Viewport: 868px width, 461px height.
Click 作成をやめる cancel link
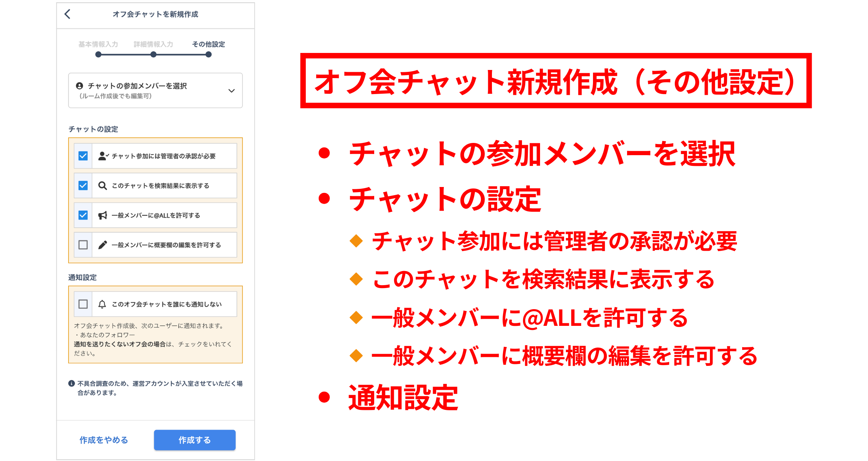coord(104,440)
